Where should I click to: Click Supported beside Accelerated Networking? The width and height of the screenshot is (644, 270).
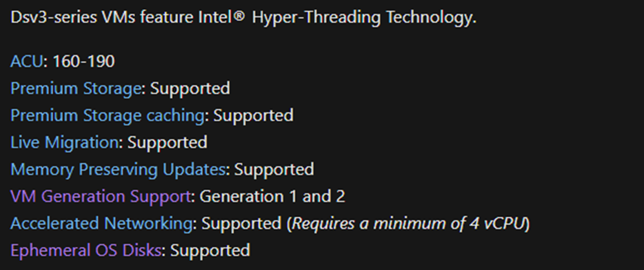coord(241,224)
